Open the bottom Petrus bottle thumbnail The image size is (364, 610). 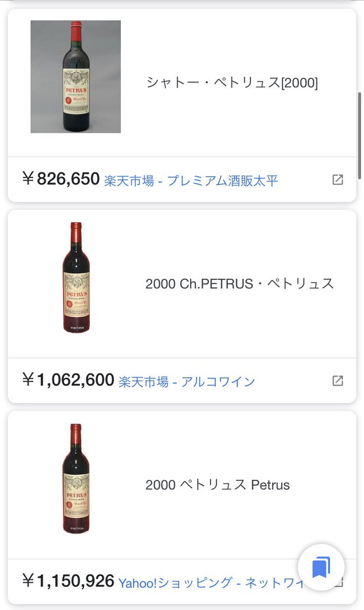coord(75,480)
